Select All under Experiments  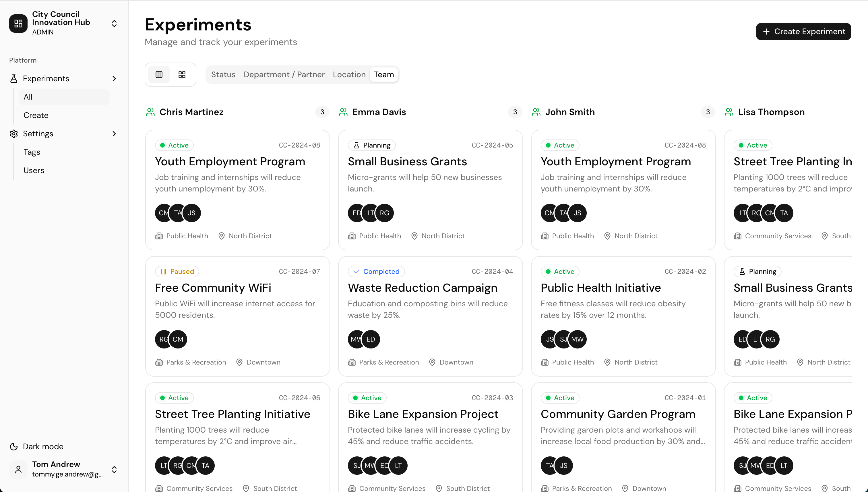[x=28, y=97]
